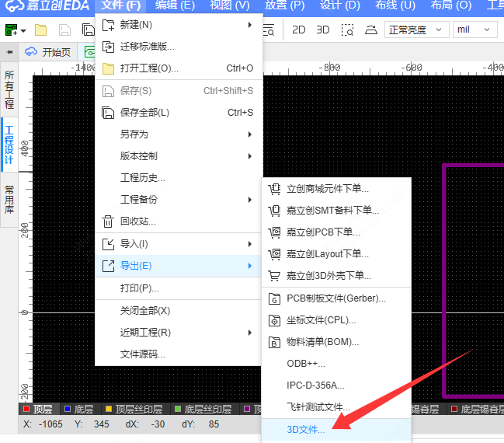Open the unit dropdown showing mil

click(x=475, y=30)
